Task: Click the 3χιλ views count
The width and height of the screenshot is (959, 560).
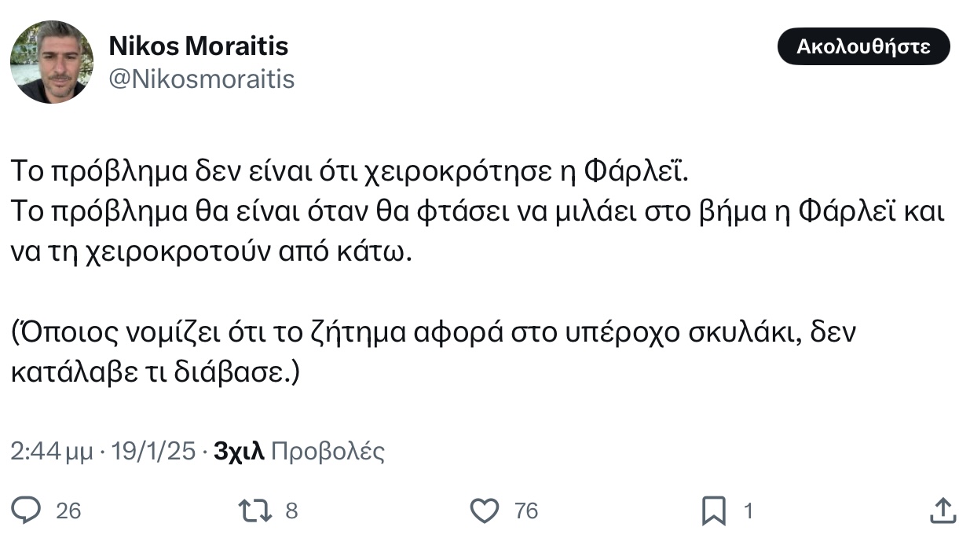Action: click(239, 452)
